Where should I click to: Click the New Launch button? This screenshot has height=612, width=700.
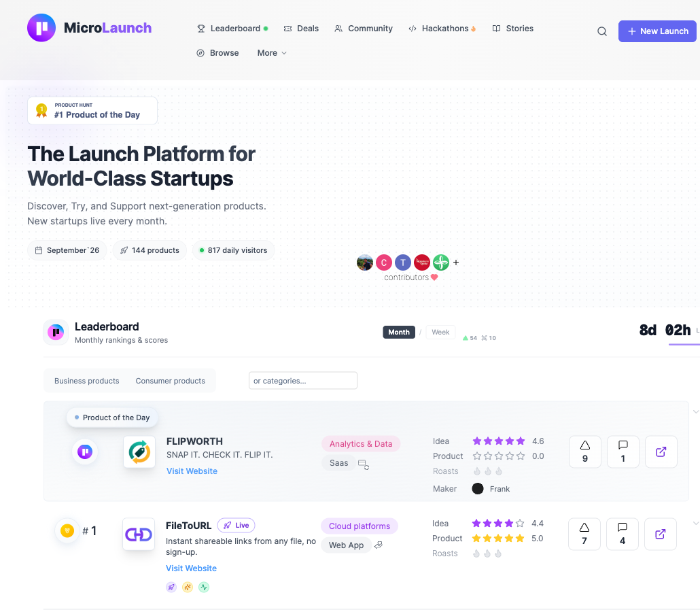pos(657,31)
